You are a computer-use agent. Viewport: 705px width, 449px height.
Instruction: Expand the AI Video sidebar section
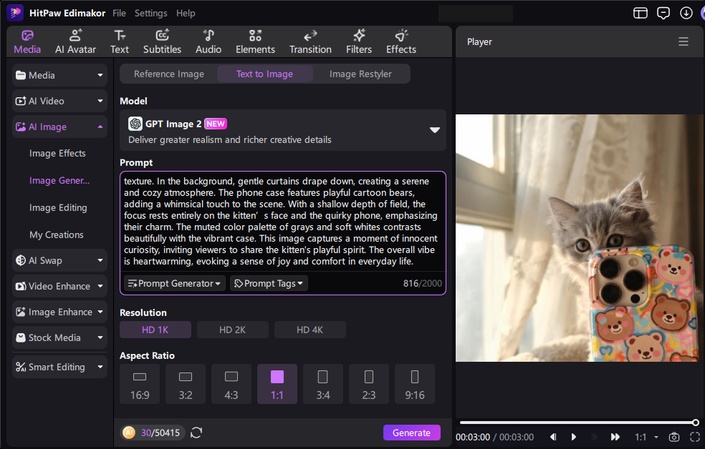pyautogui.click(x=60, y=101)
